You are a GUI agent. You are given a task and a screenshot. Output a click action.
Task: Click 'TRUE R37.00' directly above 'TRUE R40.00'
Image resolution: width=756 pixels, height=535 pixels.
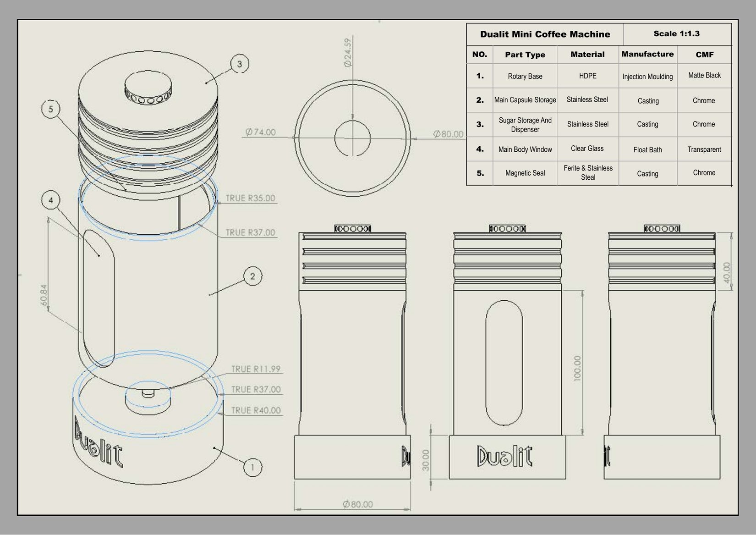click(x=256, y=390)
